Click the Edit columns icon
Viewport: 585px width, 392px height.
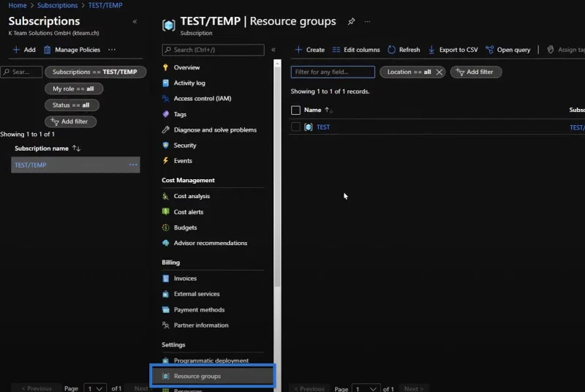point(336,50)
